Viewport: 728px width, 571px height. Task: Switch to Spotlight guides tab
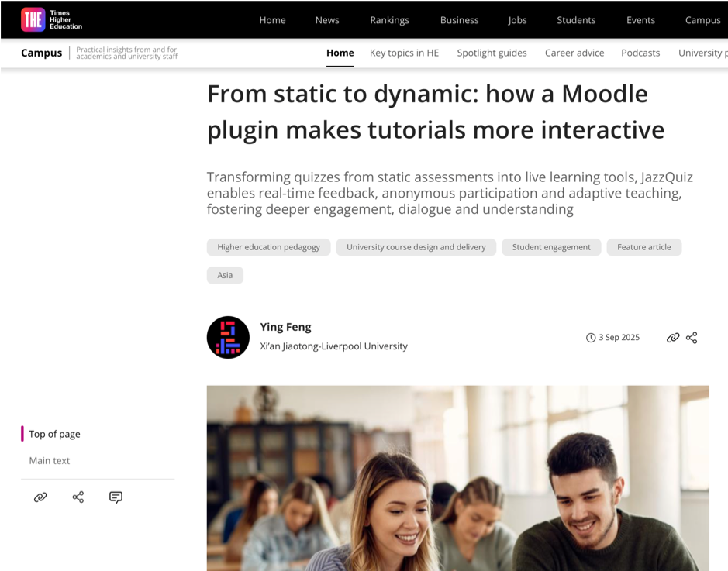492,53
